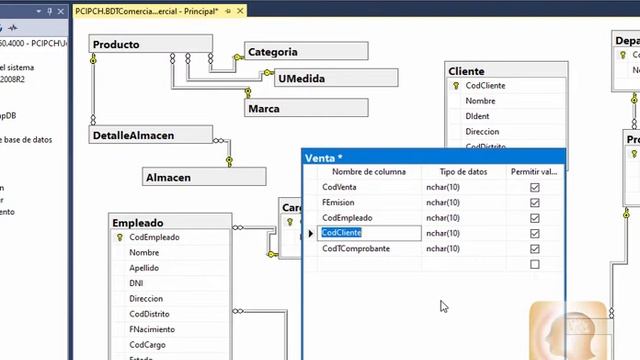Click the key endpoint on UMedida relationship

coord(268,73)
